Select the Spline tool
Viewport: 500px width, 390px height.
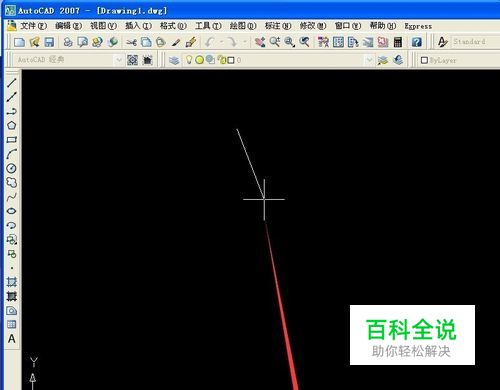point(12,197)
